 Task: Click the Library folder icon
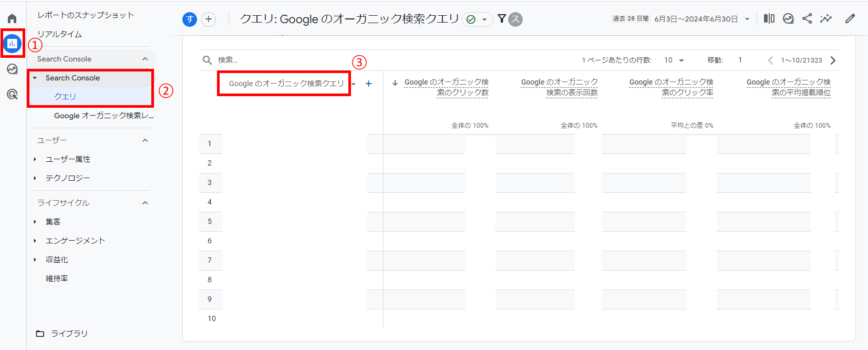pyautogui.click(x=40, y=334)
